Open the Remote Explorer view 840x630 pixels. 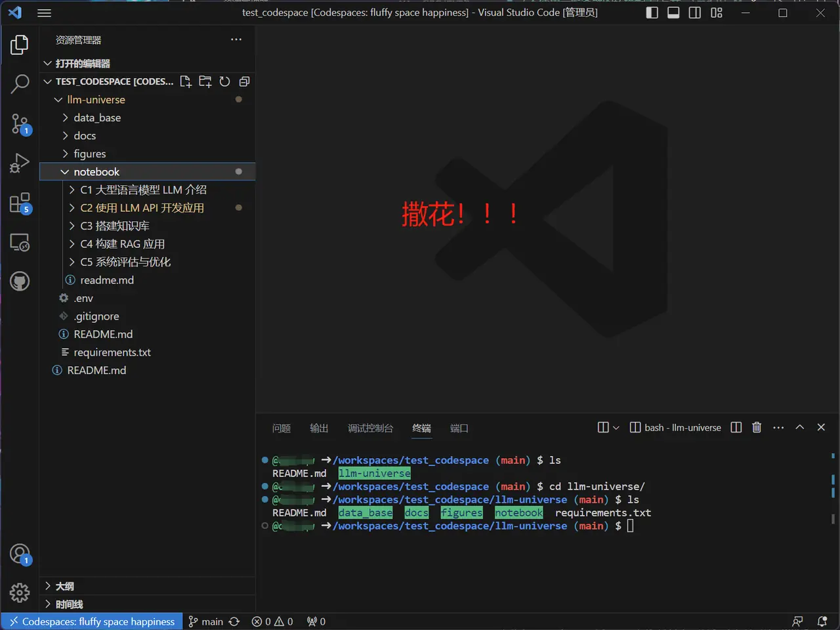pyautogui.click(x=20, y=242)
